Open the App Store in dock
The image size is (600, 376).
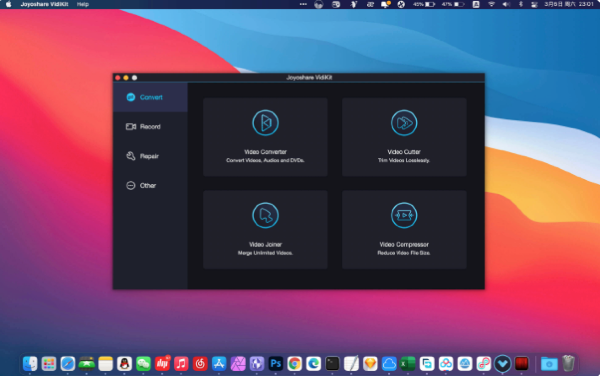coord(219,363)
